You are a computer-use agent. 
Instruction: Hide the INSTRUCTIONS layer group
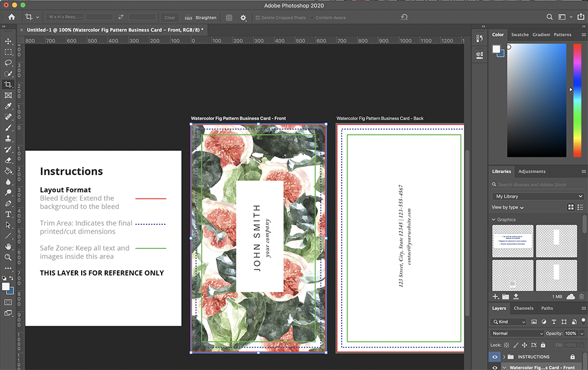(x=495, y=356)
